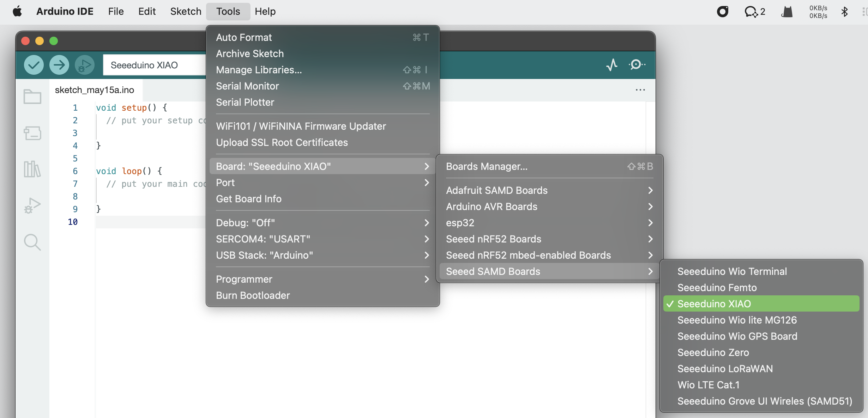868x418 pixels.
Task: Click the circular record icon in menu bar
Action: [723, 12]
